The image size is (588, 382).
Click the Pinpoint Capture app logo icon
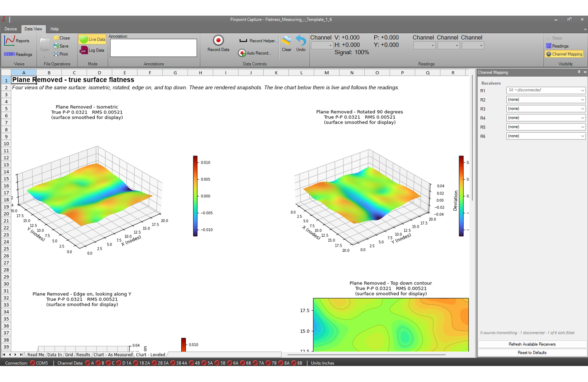pyautogui.click(x=3, y=19)
